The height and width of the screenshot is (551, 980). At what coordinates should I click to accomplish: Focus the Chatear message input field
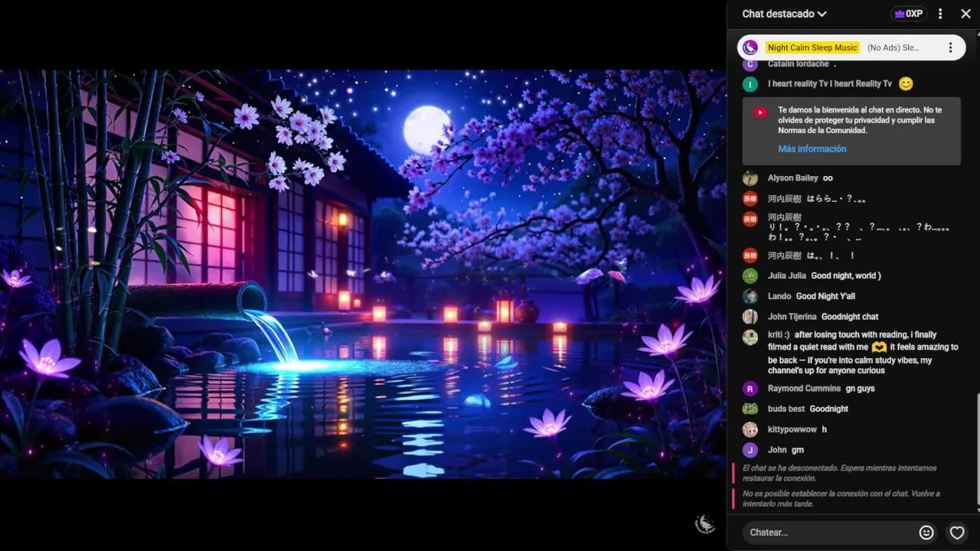829,533
